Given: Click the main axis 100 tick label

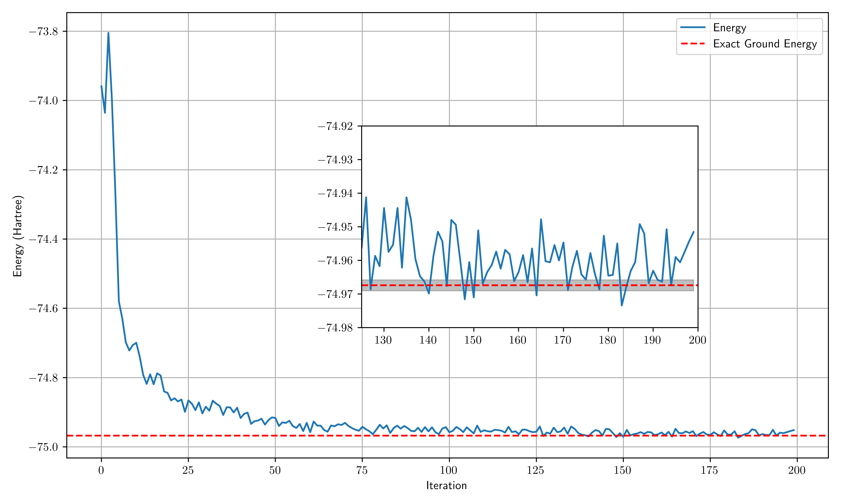Looking at the screenshot, I should (x=449, y=470).
